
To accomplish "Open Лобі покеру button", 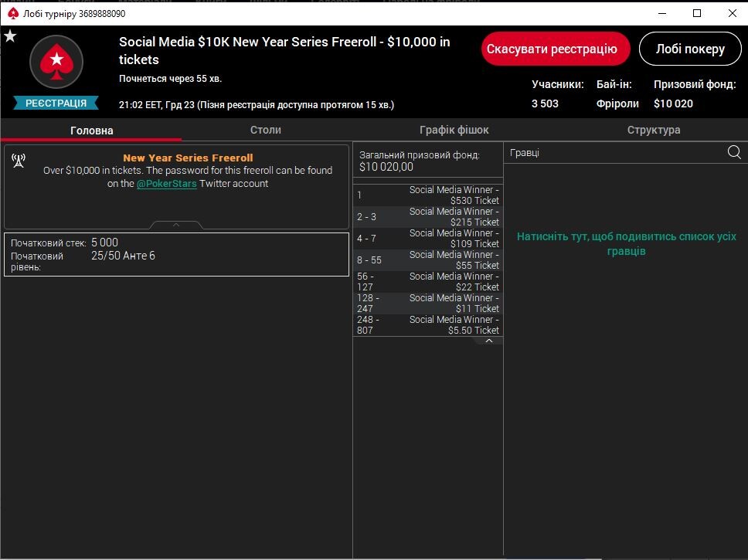I will [x=690, y=49].
